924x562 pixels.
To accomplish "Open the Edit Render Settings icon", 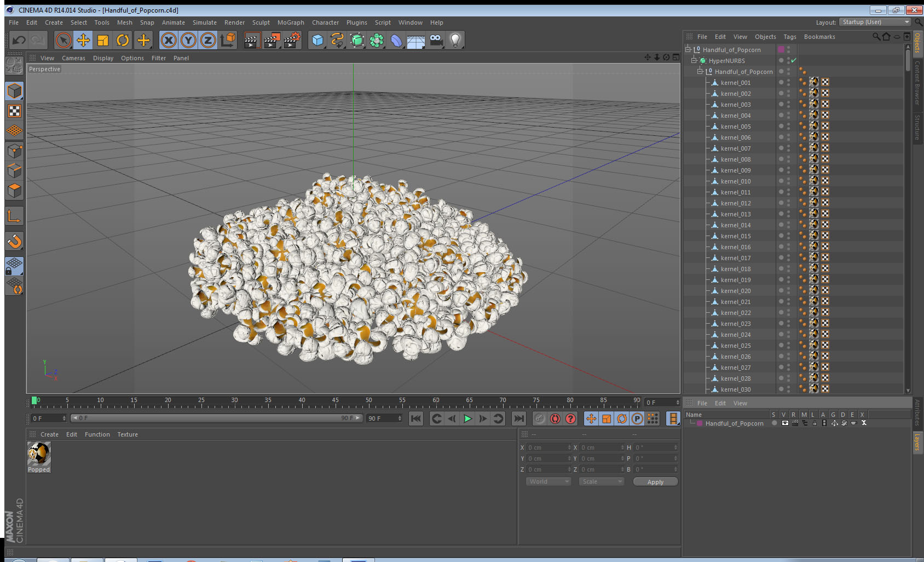I will [292, 40].
